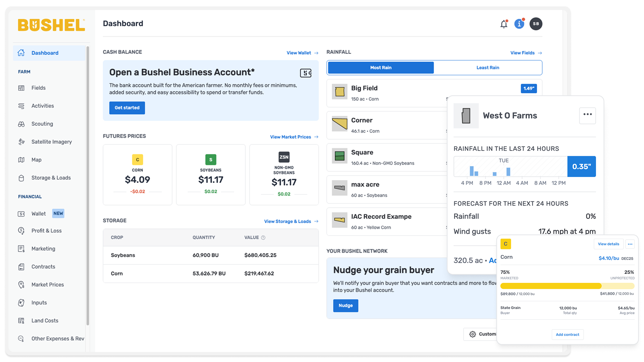This screenshot has width=644, height=362.
Task: Open the blue info icon
Action: click(x=519, y=24)
